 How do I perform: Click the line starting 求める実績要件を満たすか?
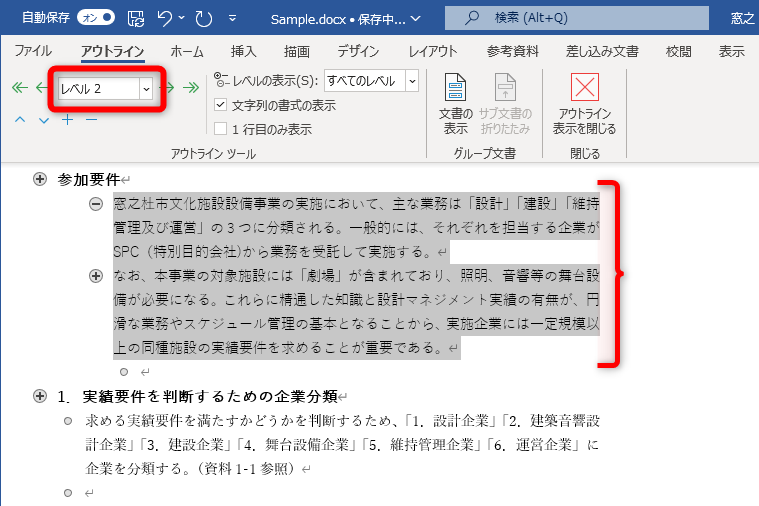coord(342,421)
